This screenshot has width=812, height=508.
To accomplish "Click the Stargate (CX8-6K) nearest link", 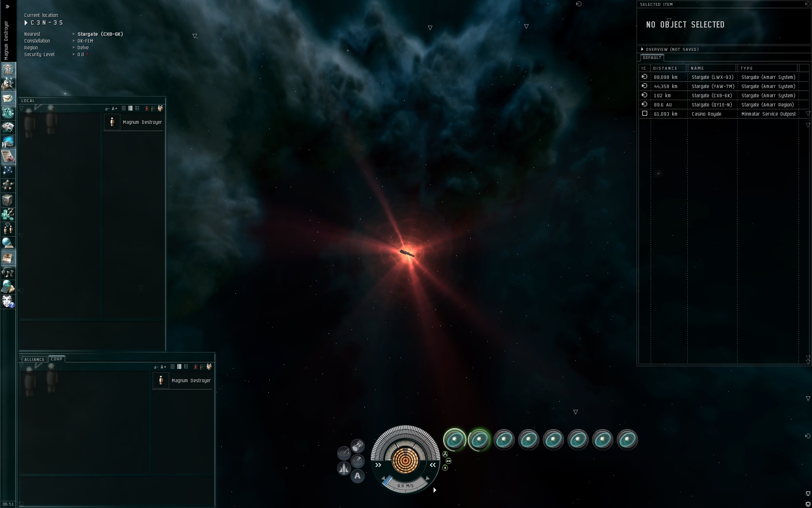I will pyautogui.click(x=101, y=34).
